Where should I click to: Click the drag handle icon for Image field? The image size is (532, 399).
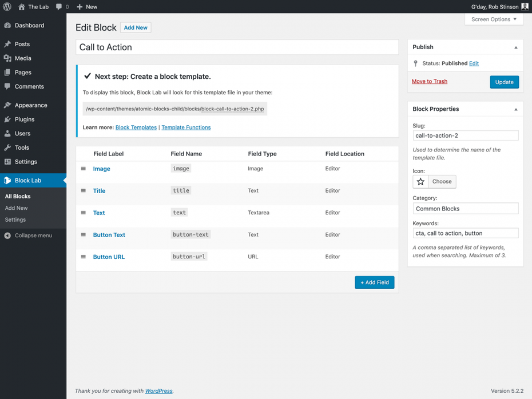tap(84, 169)
